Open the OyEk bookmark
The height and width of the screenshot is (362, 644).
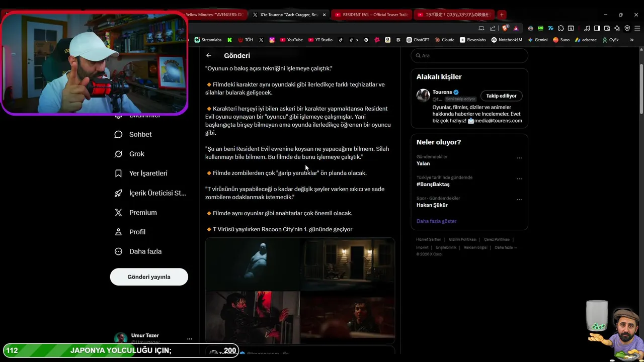[x=610, y=40]
